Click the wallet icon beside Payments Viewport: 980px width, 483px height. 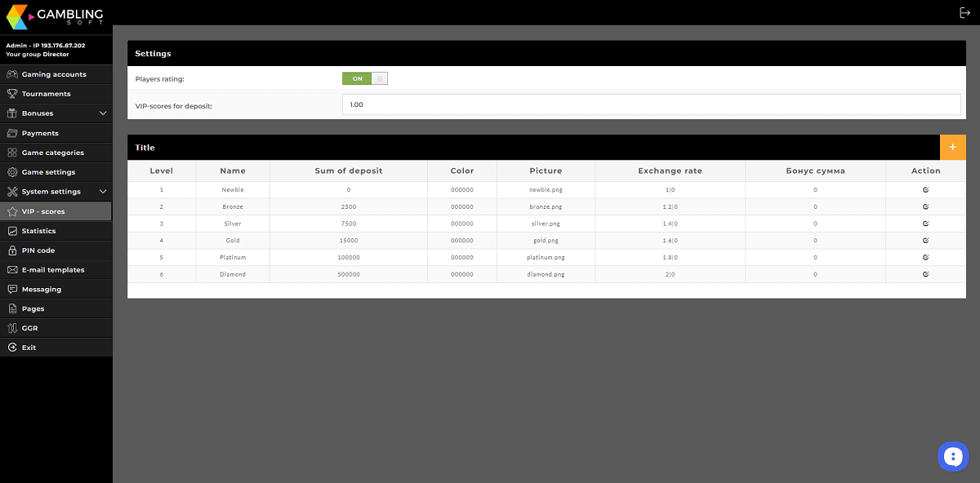pos(12,133)
